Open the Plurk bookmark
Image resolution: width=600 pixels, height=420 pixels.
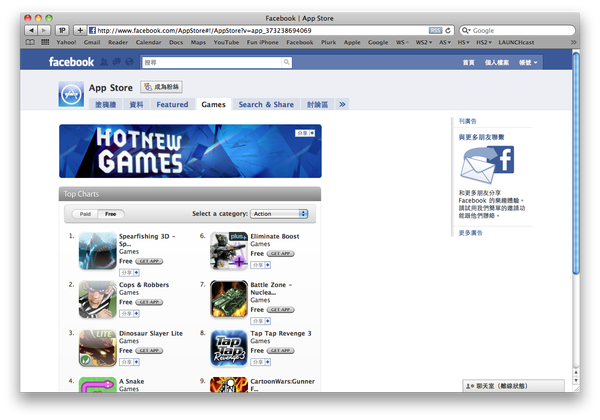coord(328,42)
